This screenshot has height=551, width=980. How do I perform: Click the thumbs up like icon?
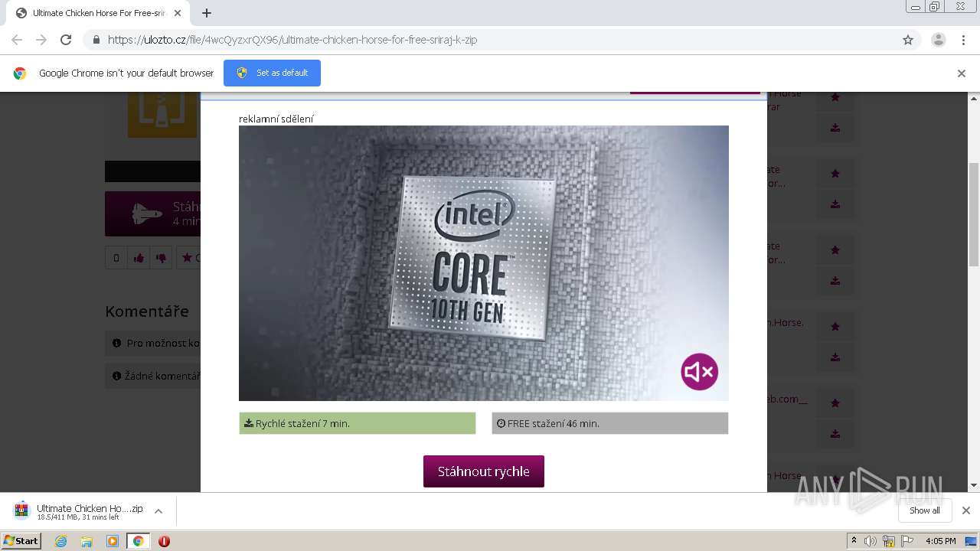click(139, 258)
